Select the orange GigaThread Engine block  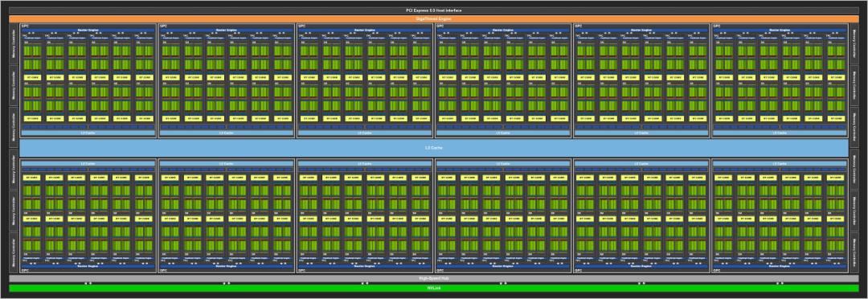pyautogui.click(x=434, y=18)
